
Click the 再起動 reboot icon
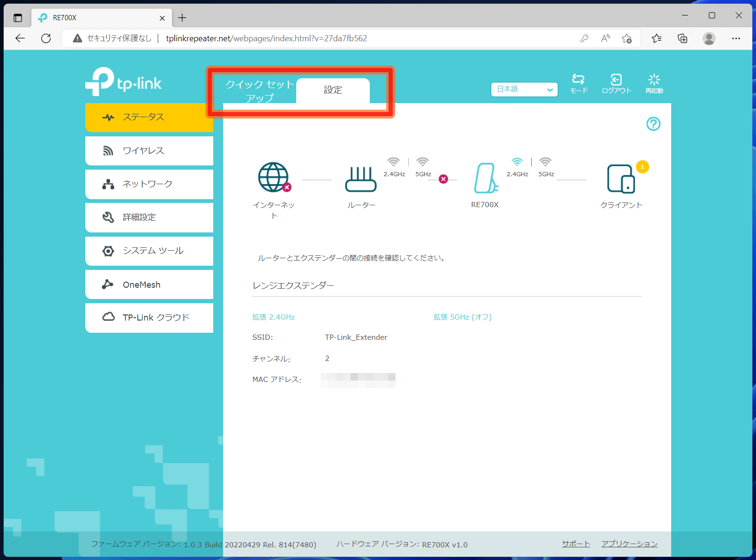click(654, 84)
